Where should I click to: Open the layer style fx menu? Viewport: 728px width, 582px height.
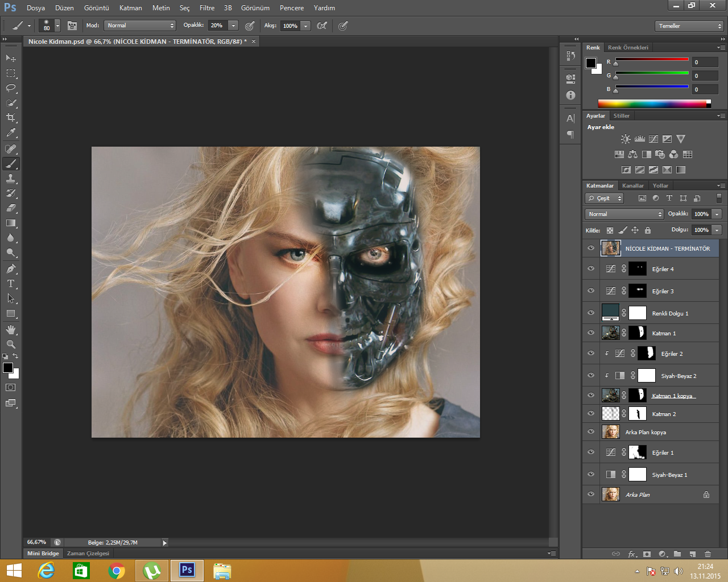coord(632,554)
